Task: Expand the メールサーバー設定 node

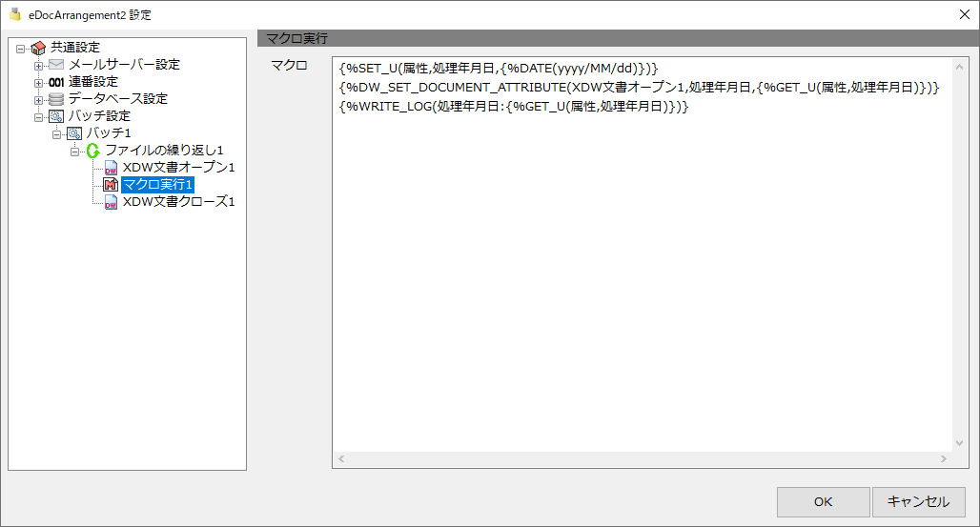Action: tap(39, 66)
